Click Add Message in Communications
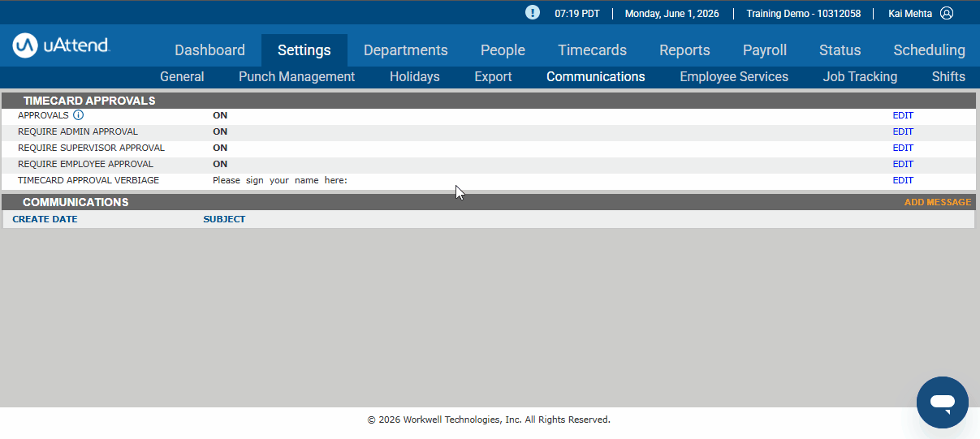This screenshot has width=980, height=439. (938, 202)
